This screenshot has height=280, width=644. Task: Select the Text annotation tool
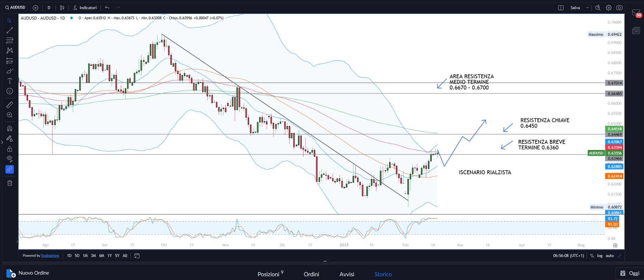9,81
